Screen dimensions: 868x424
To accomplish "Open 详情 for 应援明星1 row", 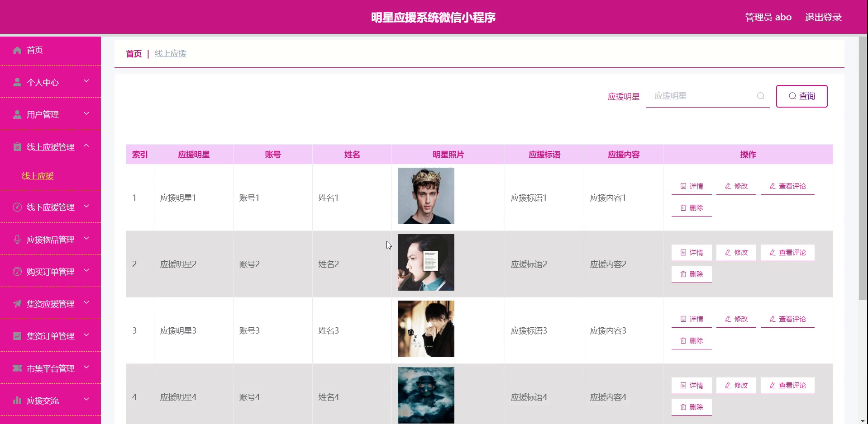I will coord(692,186).
